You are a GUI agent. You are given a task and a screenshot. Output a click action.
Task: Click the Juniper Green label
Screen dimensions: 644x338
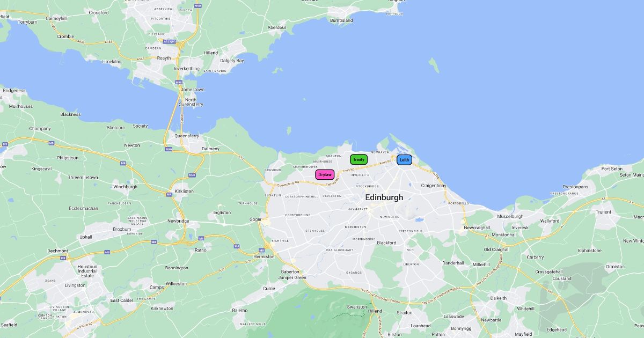click(293, 277)
